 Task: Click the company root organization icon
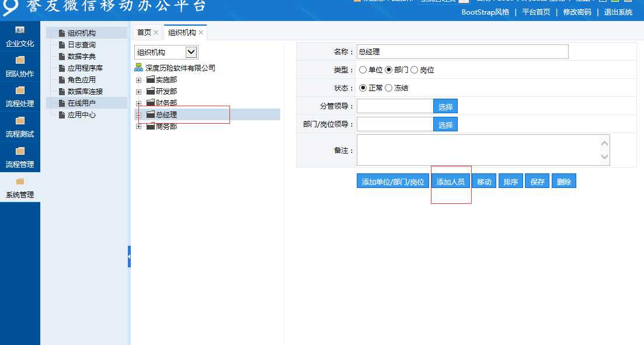pyautogui.click(x=139, y=67)
